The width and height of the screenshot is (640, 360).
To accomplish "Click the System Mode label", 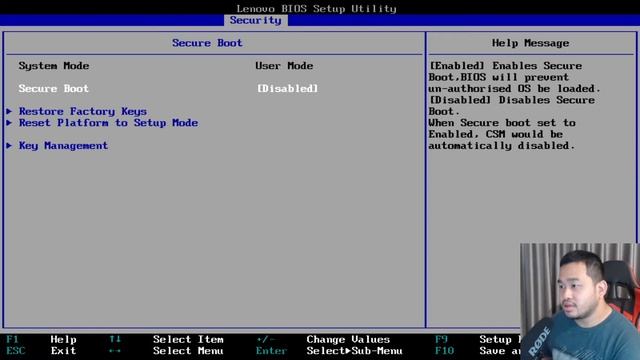I will click(x=54, y=66).
